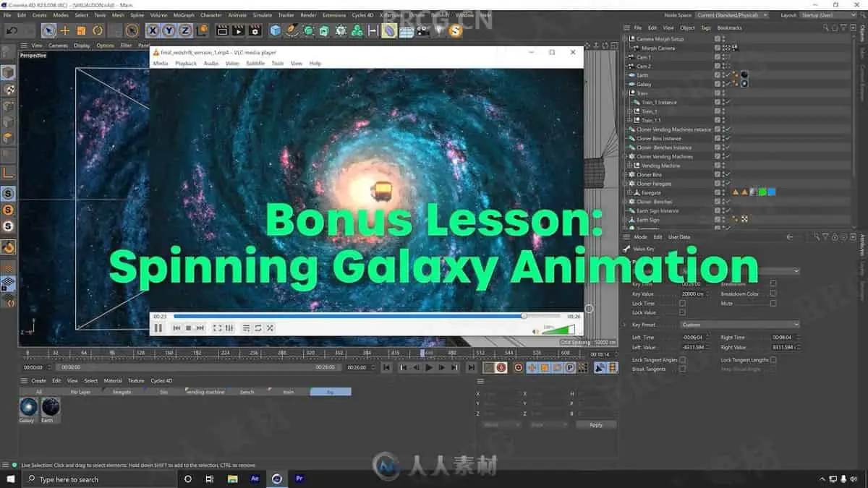Open Edit Render Settings icon
The height and width of the screenshot is (488, 868).
[255, 30]
